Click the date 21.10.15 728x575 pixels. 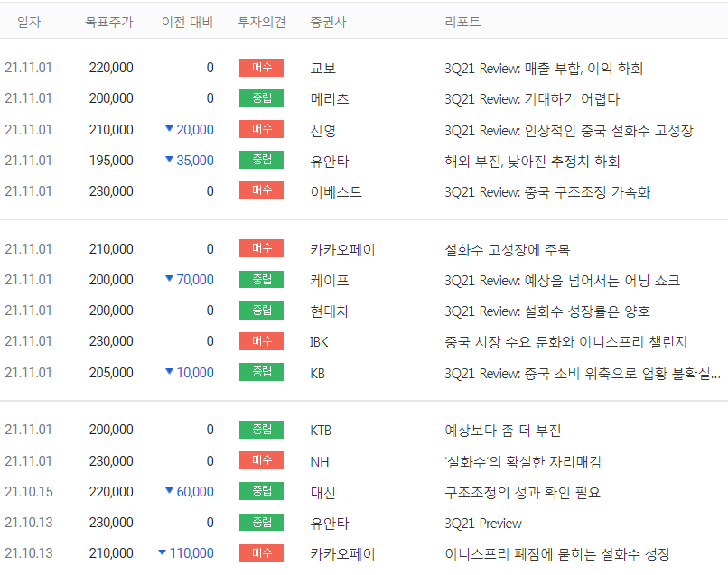click(29, 492)
